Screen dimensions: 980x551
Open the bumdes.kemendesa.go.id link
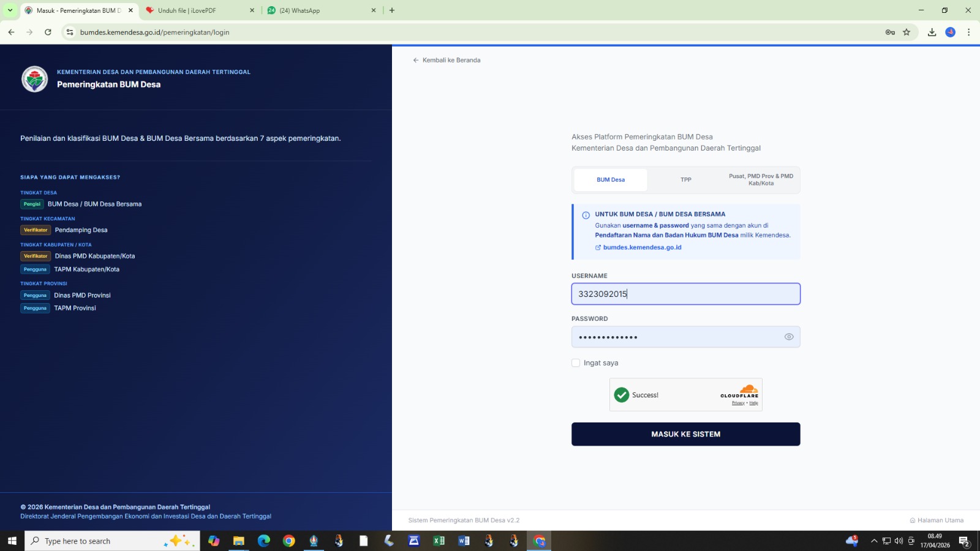click(638, 247)
